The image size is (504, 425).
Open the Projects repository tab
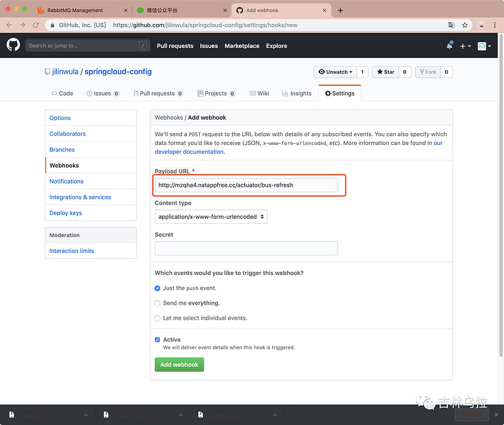216,93
